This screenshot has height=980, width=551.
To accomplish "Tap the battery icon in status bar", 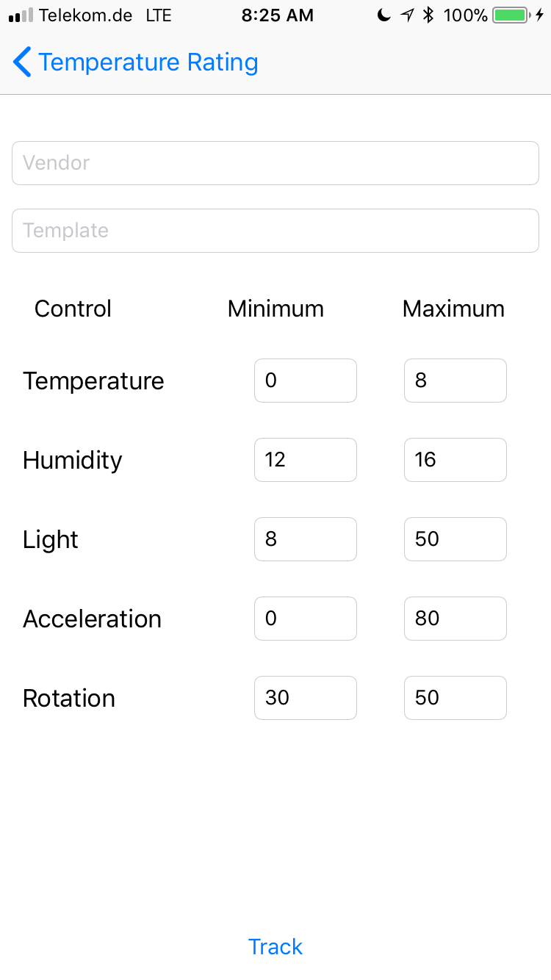I will click(x=511, y=15).
